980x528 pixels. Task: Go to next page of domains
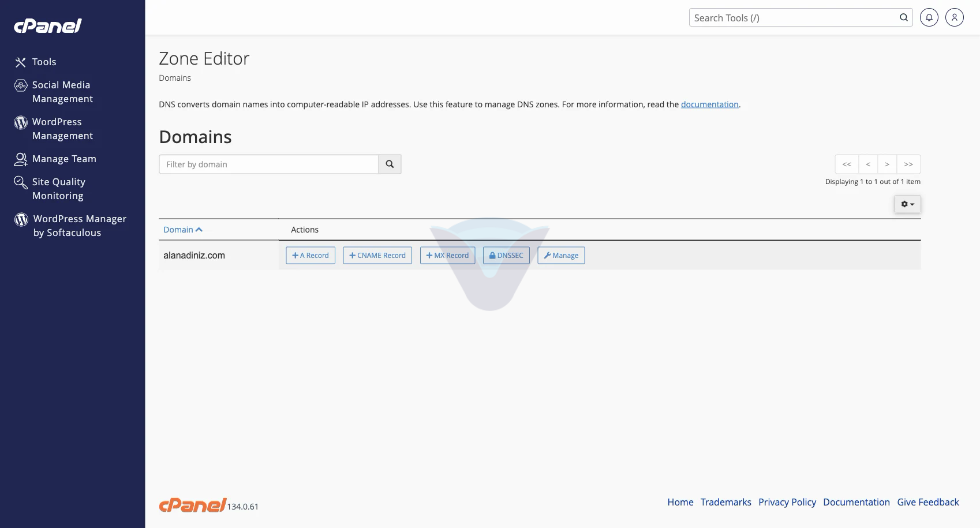[x=887, y=164]
